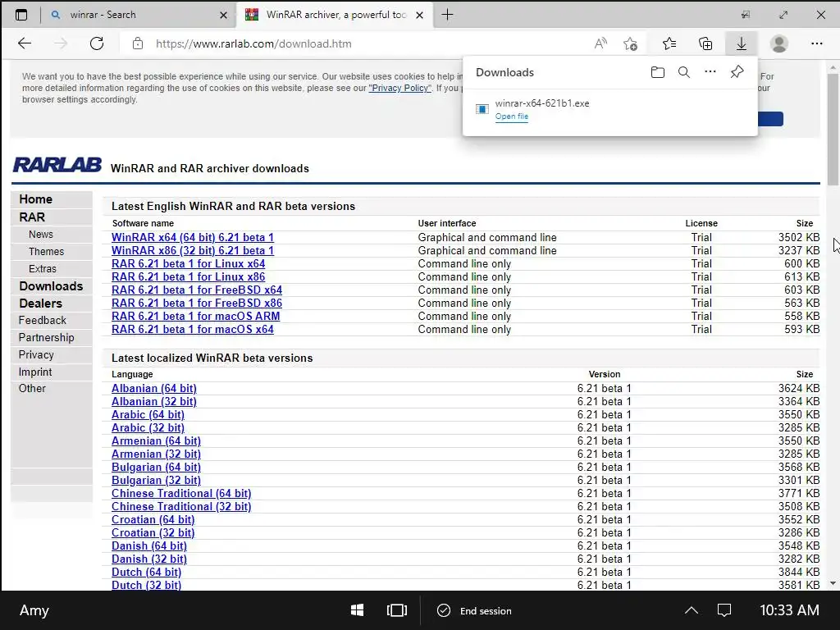
Task: Pin the Downloads panel
Action: click(737, 72)
